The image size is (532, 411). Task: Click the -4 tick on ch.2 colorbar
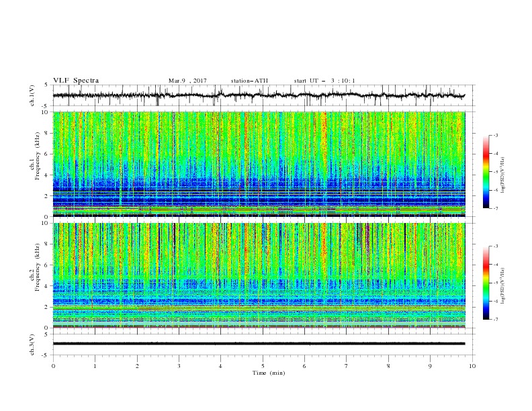click(496, 265)
